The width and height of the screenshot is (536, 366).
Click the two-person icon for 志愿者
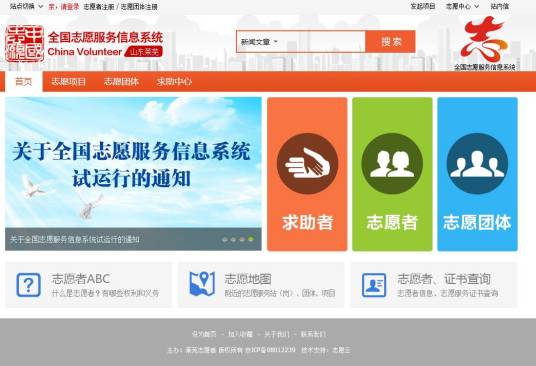392,164
